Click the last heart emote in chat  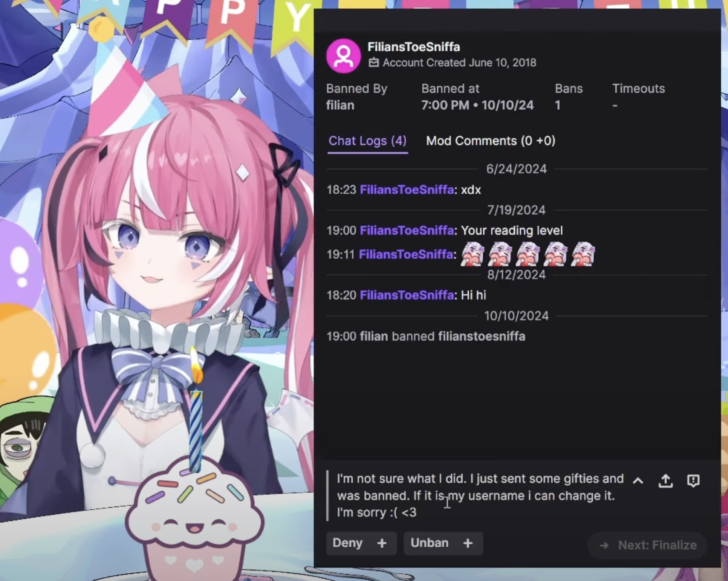pyautogui.click(x=583, y=254)
